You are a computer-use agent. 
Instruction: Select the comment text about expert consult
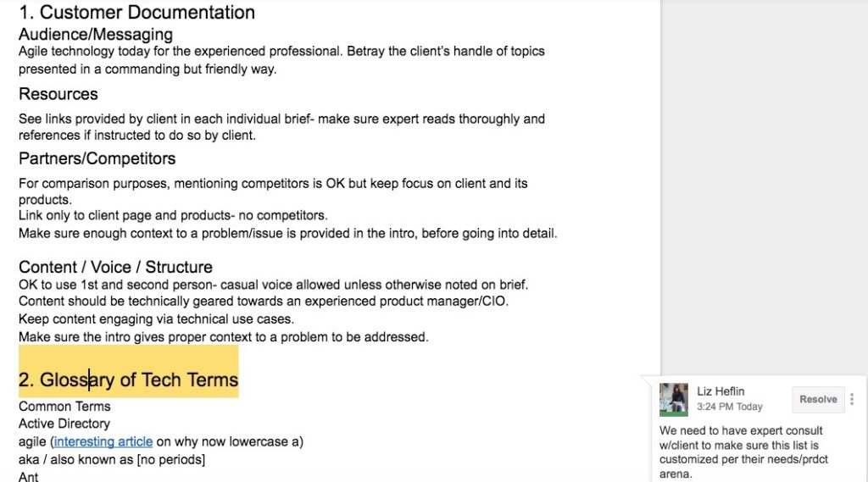pos(743,452)
